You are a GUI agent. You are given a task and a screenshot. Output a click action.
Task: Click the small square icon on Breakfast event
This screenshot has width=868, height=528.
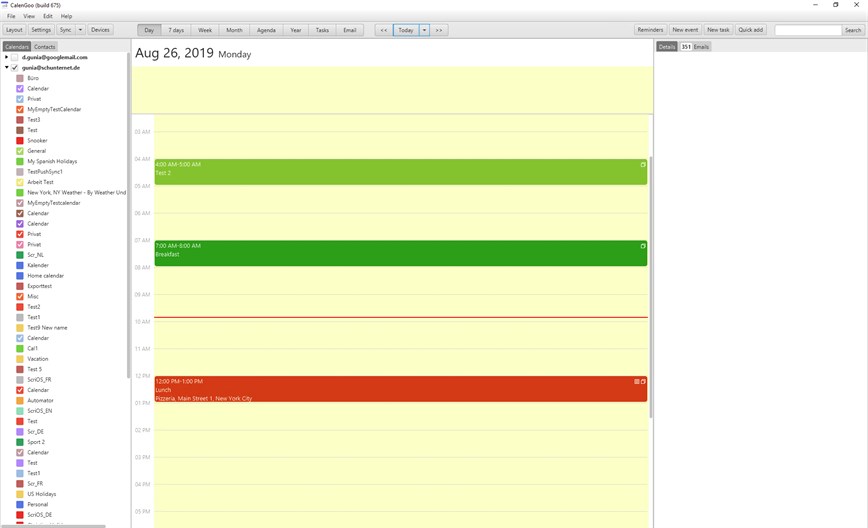point(643,245)
